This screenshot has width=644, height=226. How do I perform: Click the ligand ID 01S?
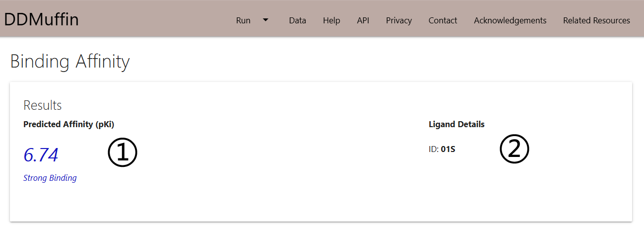[448, 149]
